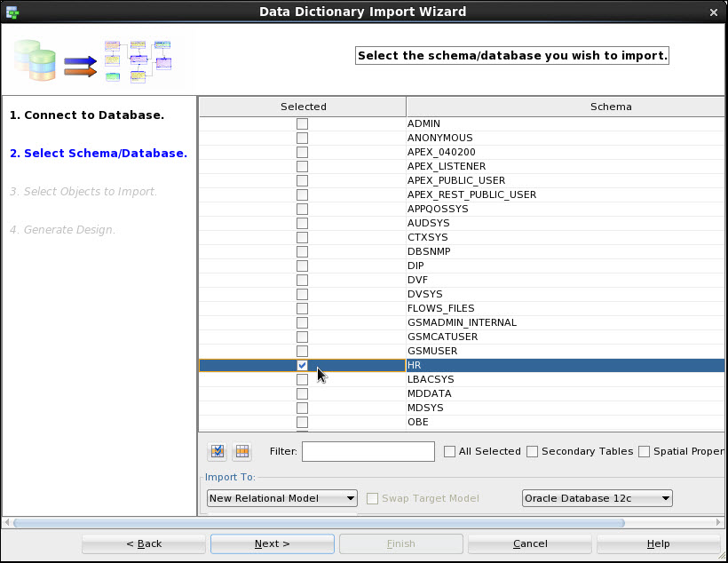728x563 pixels.
Task: Check the APEX_PUBLIC_USER schema checkbox
Action: tap(302, 180)
